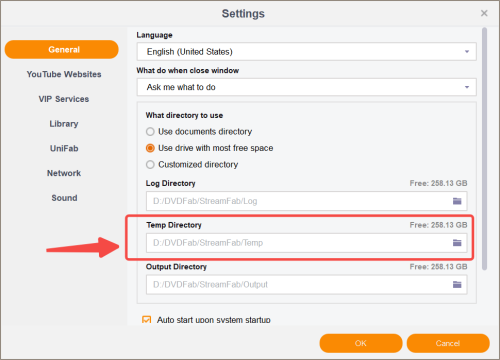The height and width of the screenshot is (360, 500).
Task: Confirm settings with OK button
Action: (x=361, y=343)
